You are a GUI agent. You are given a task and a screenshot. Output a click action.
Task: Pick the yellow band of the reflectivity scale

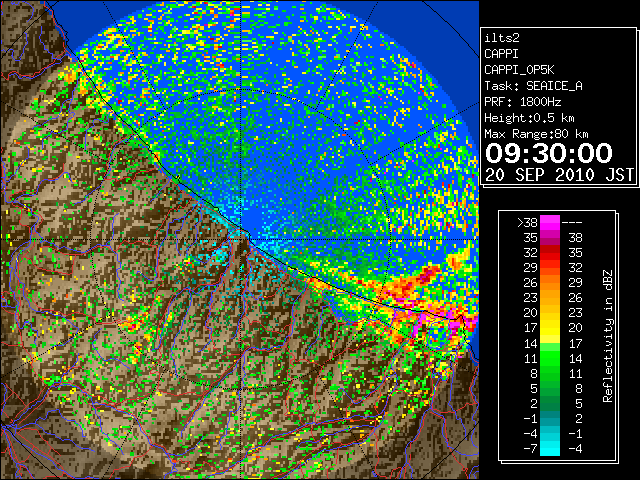[550, 329]
